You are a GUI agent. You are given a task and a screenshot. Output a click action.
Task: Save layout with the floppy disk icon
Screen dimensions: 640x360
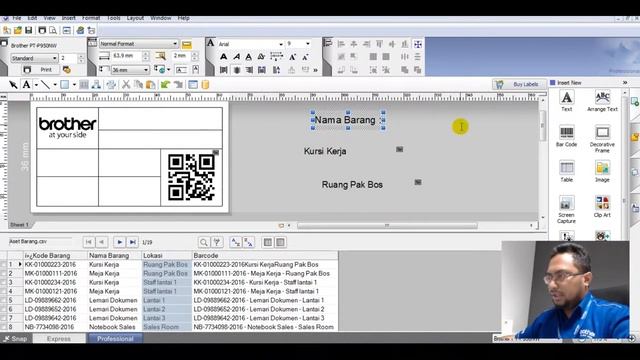28,30
